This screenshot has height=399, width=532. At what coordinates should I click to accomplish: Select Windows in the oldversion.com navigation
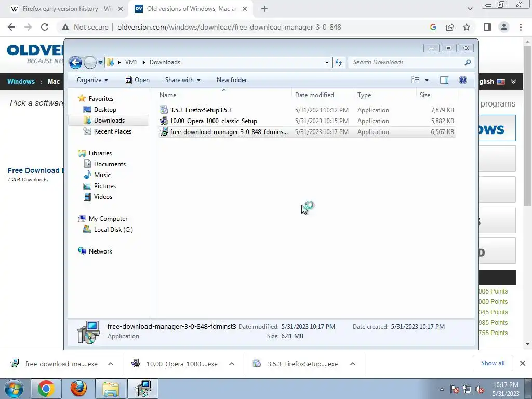[x=21, y=82]
